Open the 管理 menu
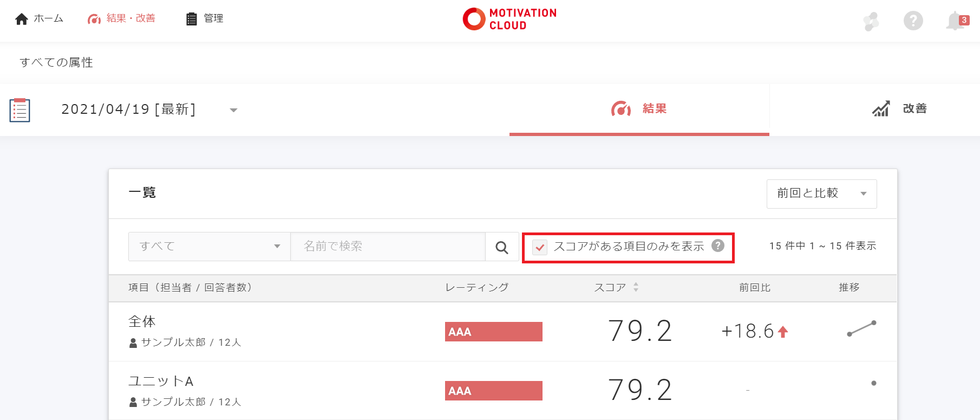This screenshot has width=980, height=420. (x=205, y=18)
